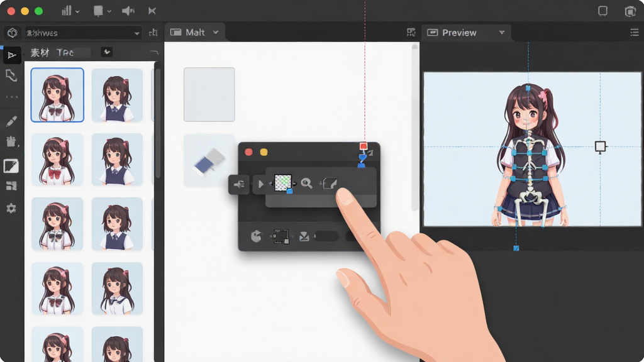
Task: Click the cube icon beside the project dropdown
Action: pos(13,33)
